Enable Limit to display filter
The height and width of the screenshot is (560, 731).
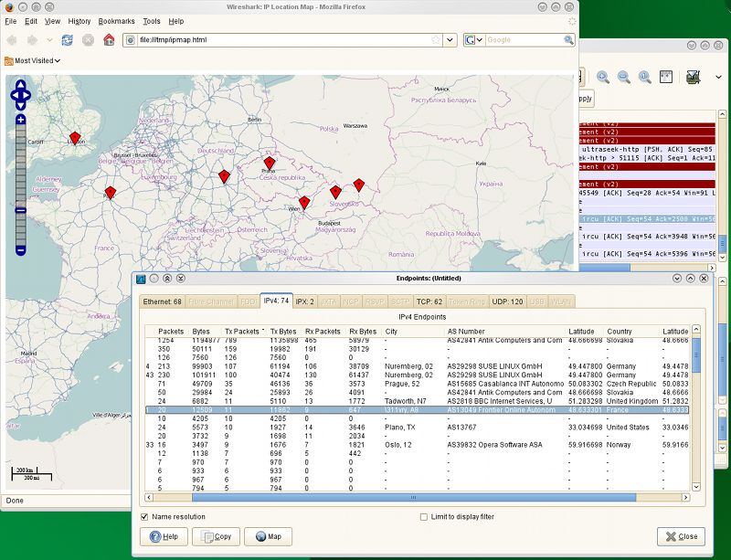424,517
